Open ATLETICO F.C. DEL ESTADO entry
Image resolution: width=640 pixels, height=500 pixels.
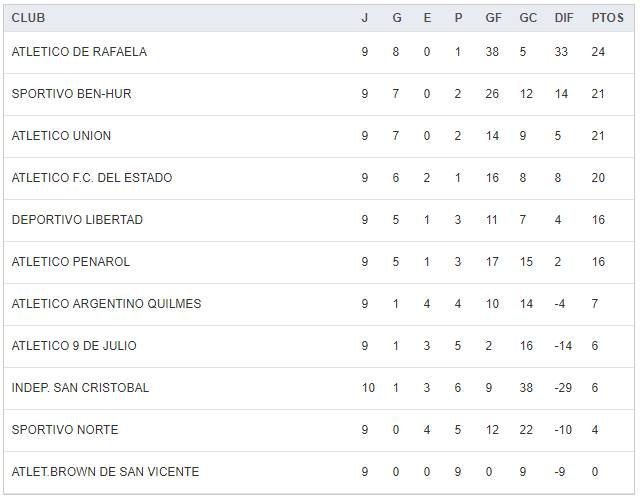92,178
